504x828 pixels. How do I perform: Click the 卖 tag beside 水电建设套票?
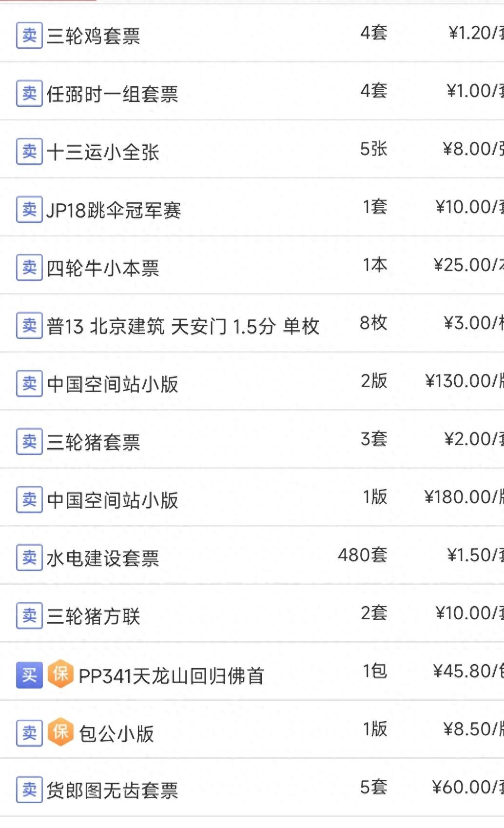click(29, 558)
